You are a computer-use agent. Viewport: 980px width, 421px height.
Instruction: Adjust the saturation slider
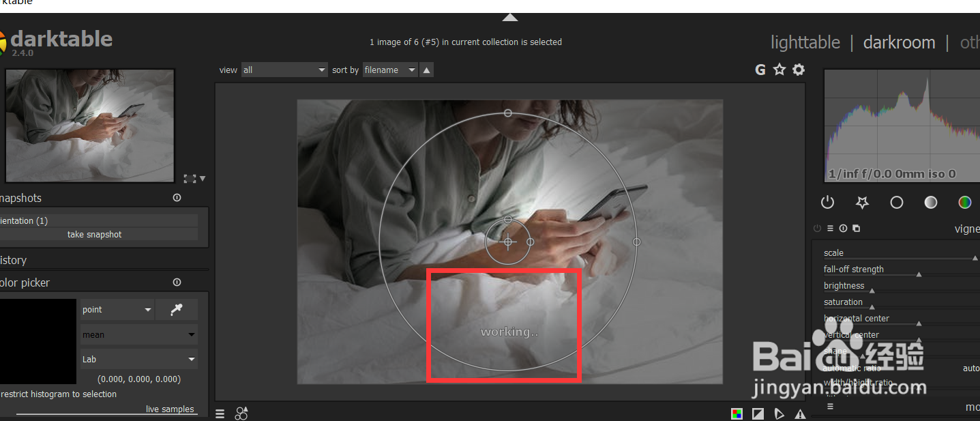pos(900,304)
